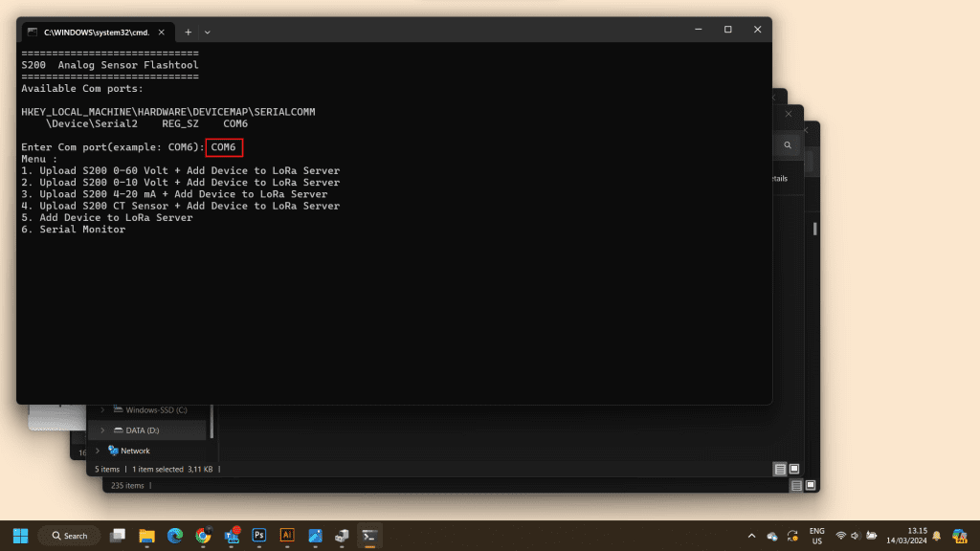Click the notification bell icon
This screenshot has width=980, height=551.
[937, 536]
